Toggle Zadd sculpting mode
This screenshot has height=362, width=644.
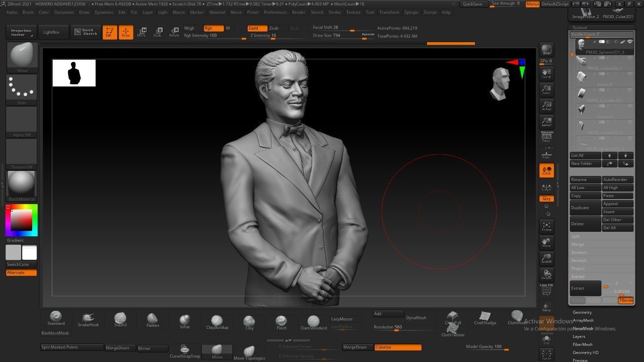pos(258,28)
